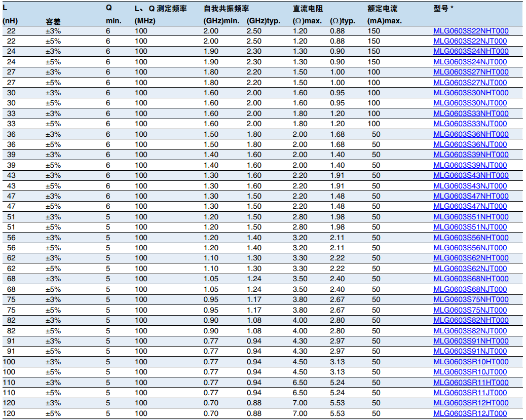Open the MLG0603S82NJT000 part link
Screen dimensions: 526x420
[x=470, y=331]
